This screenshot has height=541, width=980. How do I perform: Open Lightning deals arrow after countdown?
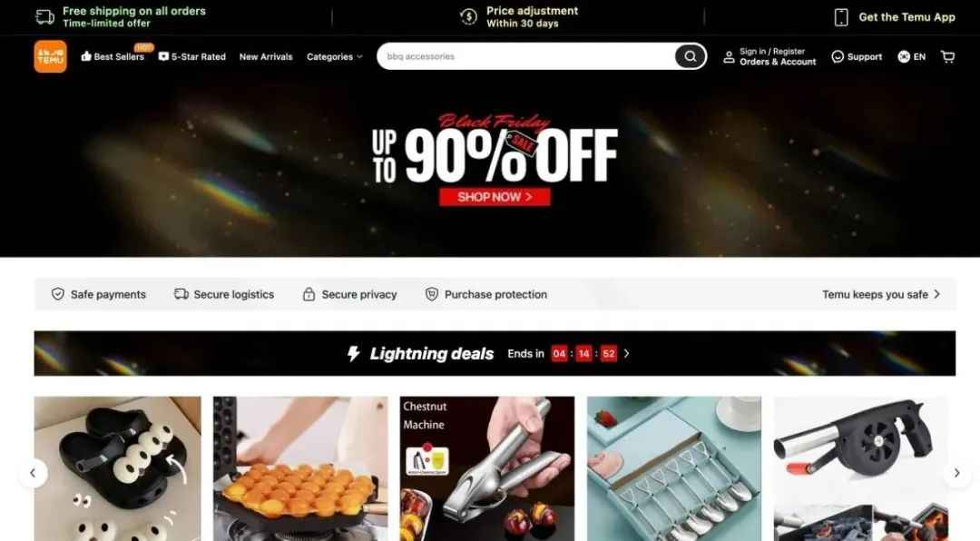[x=626, y=353]
